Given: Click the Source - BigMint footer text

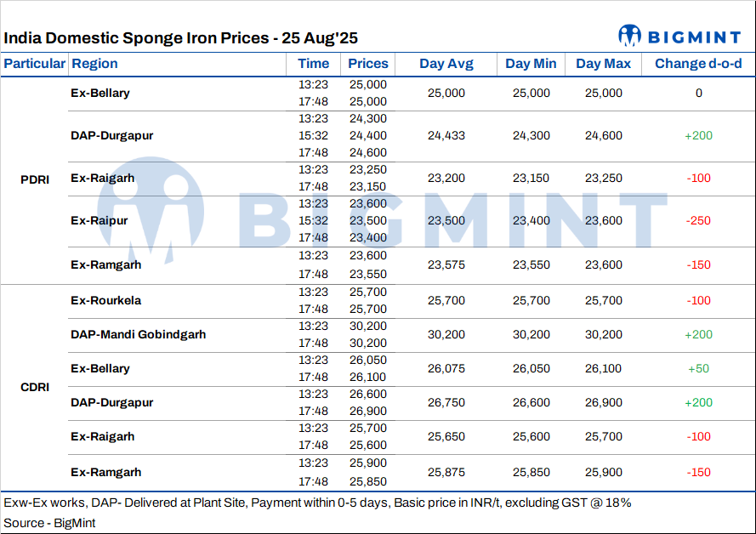Looking at the screenshot, I should [49, 523].
